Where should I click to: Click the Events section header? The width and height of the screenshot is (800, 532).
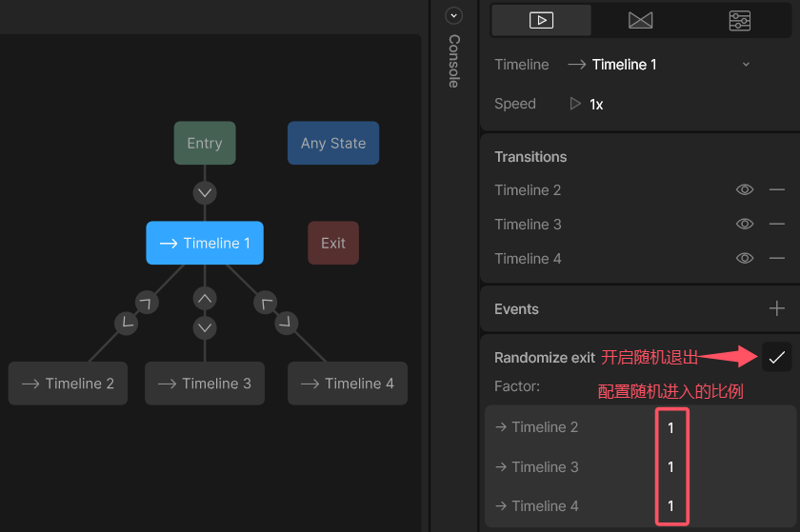516,308
